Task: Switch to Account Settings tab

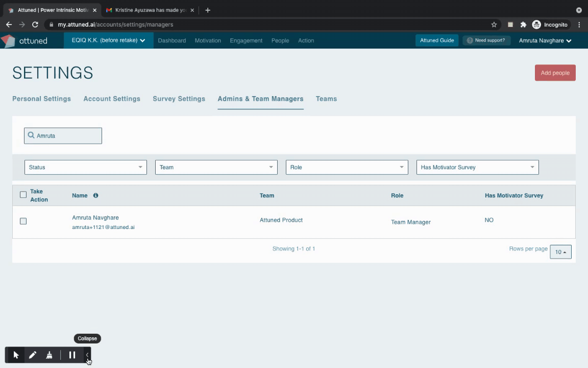Action: (x=112, y=99)
